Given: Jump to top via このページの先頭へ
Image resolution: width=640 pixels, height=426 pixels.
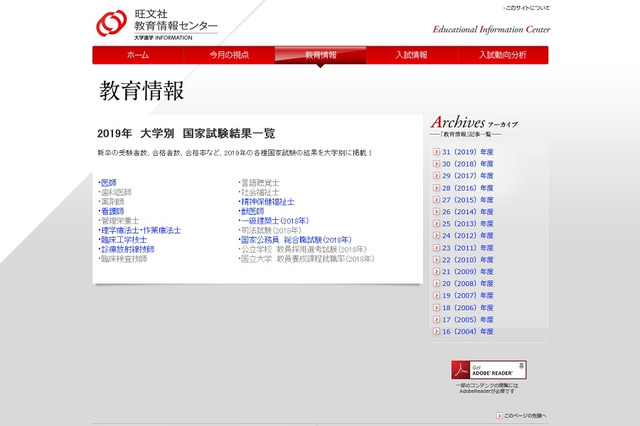Looking at the screenshot, I should click(525, 415).
